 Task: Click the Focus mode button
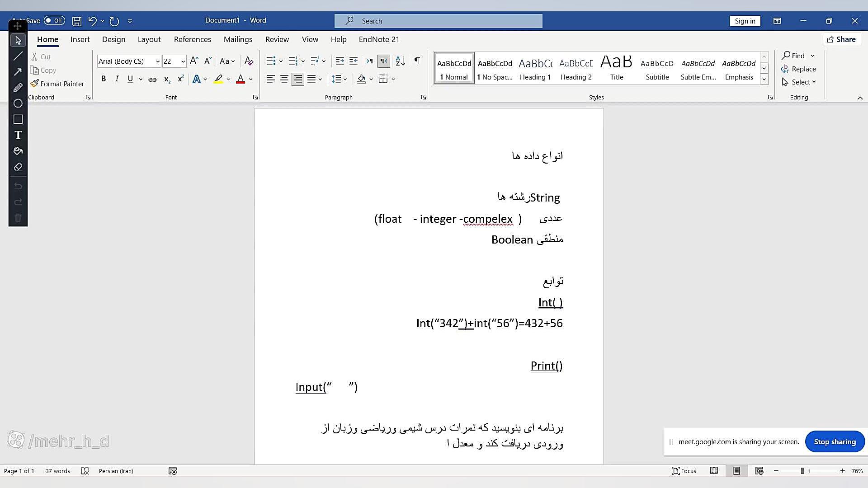point(684,471)
